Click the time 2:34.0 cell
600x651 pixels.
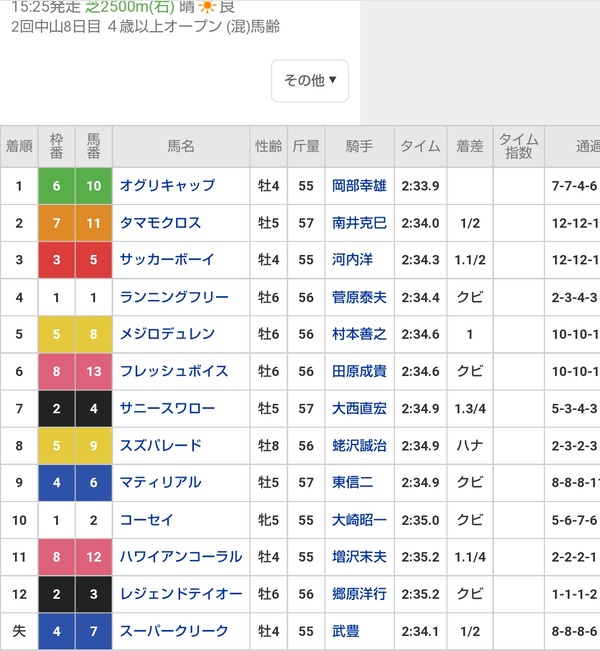pyautogui.click(x=421, y=223)
